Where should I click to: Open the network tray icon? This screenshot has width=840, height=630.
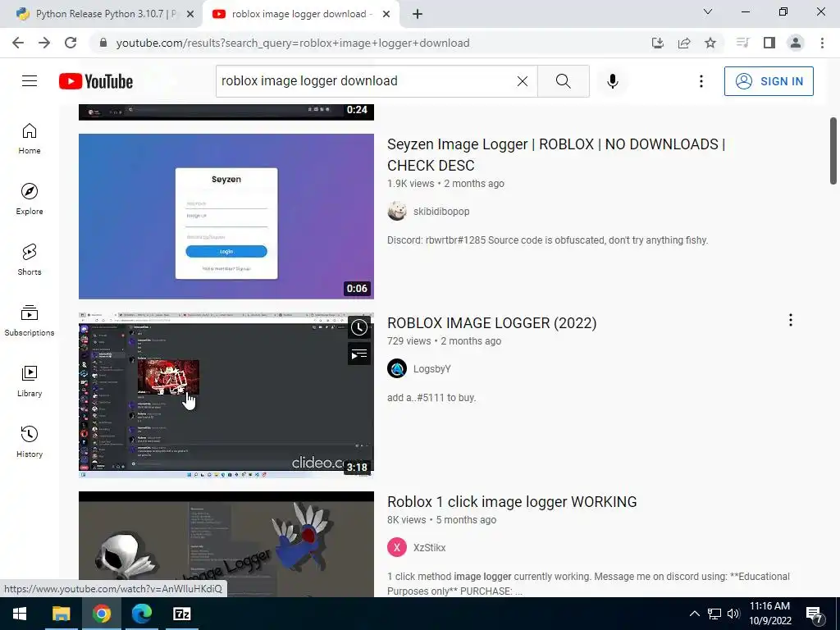714,614
